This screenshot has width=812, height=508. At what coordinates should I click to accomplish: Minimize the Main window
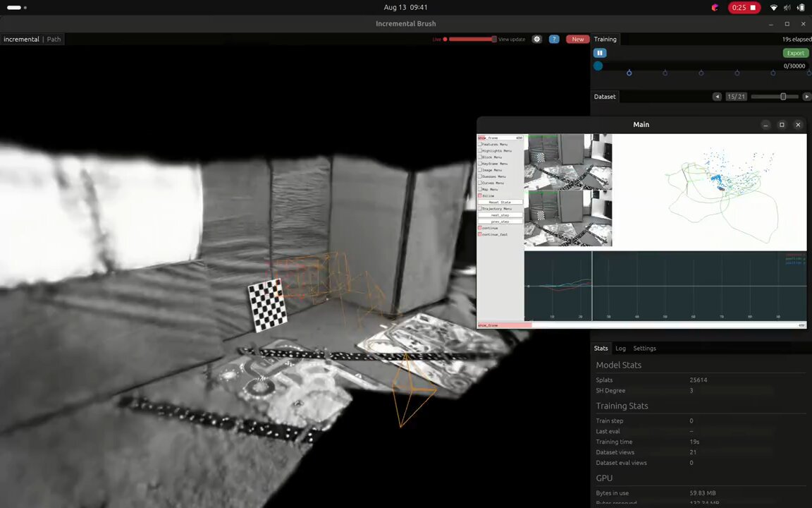click(765, 125)
